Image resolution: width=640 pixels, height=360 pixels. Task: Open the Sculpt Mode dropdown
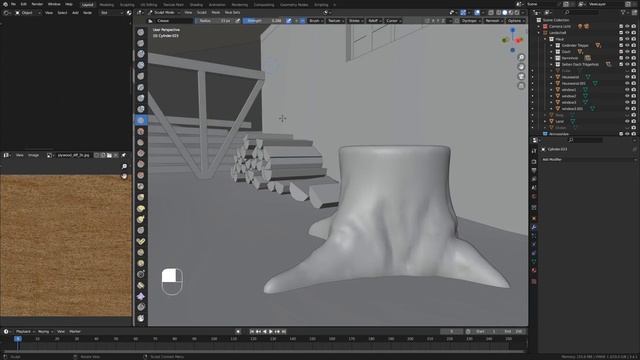pyautogui.click(x=164, y=13)
